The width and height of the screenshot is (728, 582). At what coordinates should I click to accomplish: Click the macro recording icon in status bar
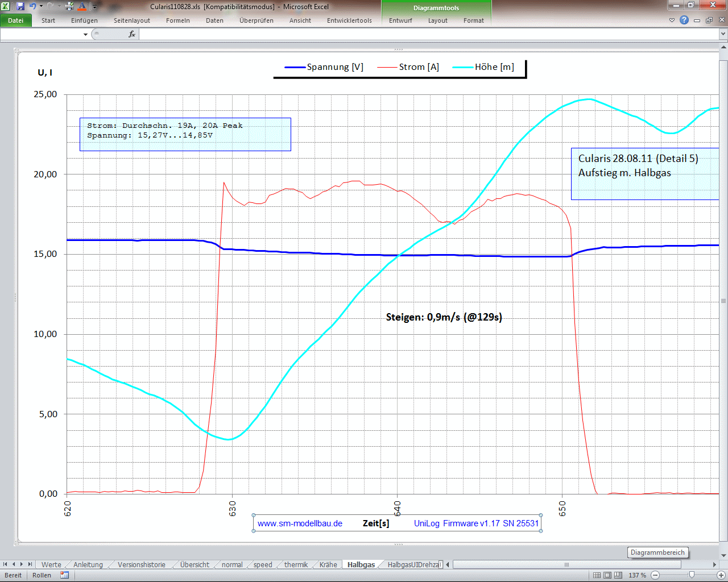(64, 575)
